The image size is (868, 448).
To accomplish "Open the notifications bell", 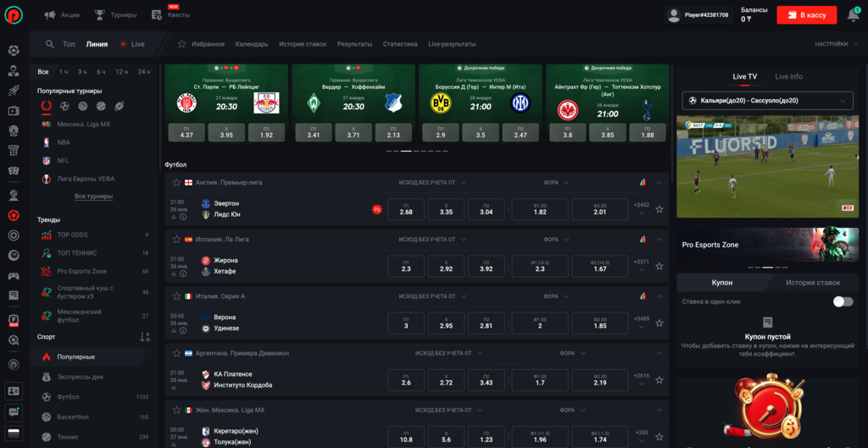I will pyautogui.click(x=853, y=15).
